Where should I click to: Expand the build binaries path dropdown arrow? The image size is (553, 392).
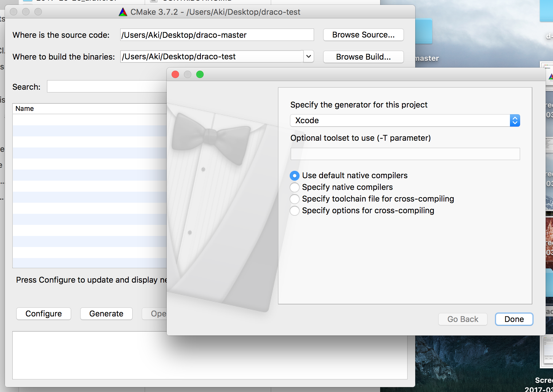(x=308, y=57)
